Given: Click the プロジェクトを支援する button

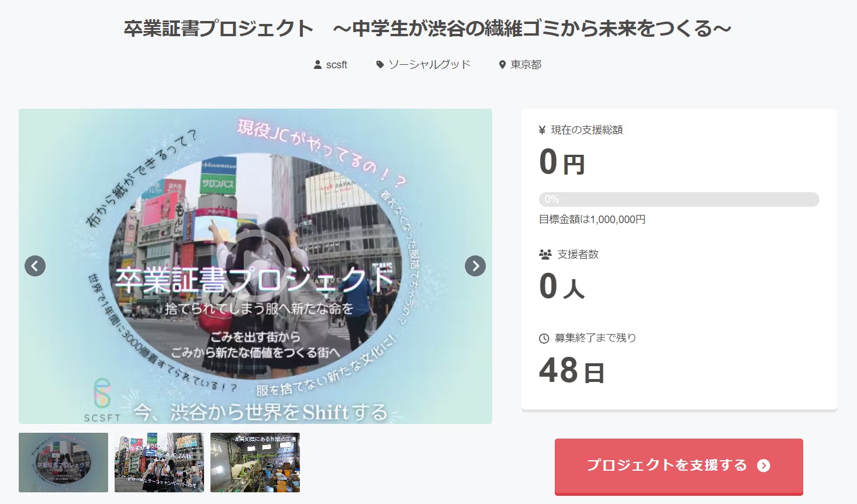Looking at the screenshot, I should [679, 467].
